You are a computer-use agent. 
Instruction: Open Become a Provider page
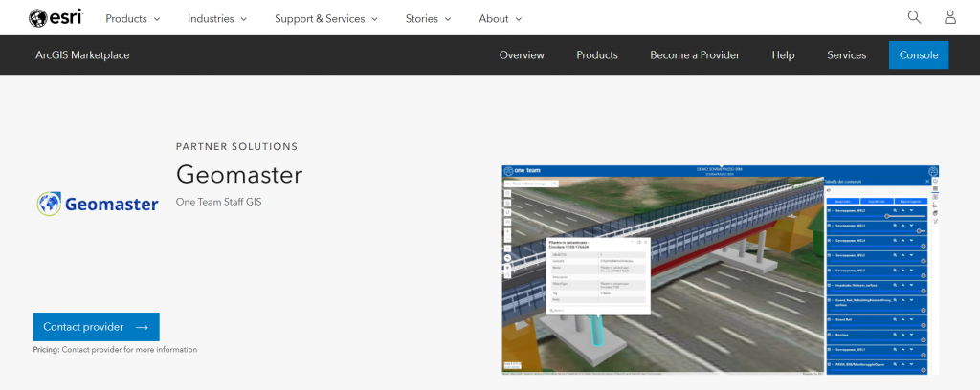[695, 54]
